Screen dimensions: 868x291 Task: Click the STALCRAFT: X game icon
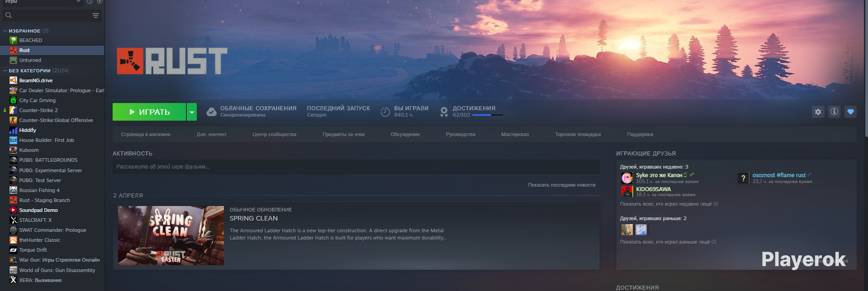(13, 220)
